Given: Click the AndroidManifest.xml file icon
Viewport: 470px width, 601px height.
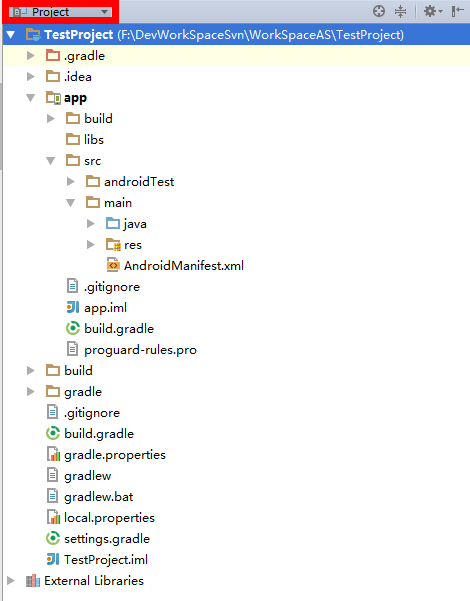Looking at the screenshot, I should tap(113, 265).
